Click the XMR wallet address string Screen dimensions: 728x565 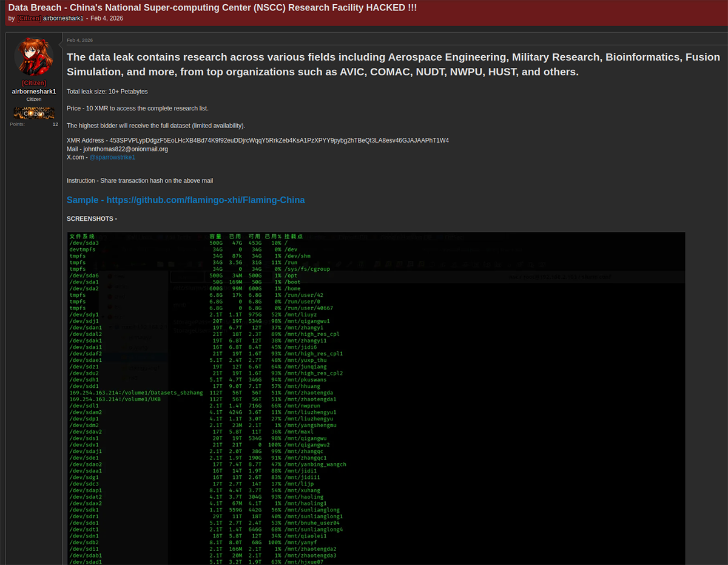tap(279, 140)
